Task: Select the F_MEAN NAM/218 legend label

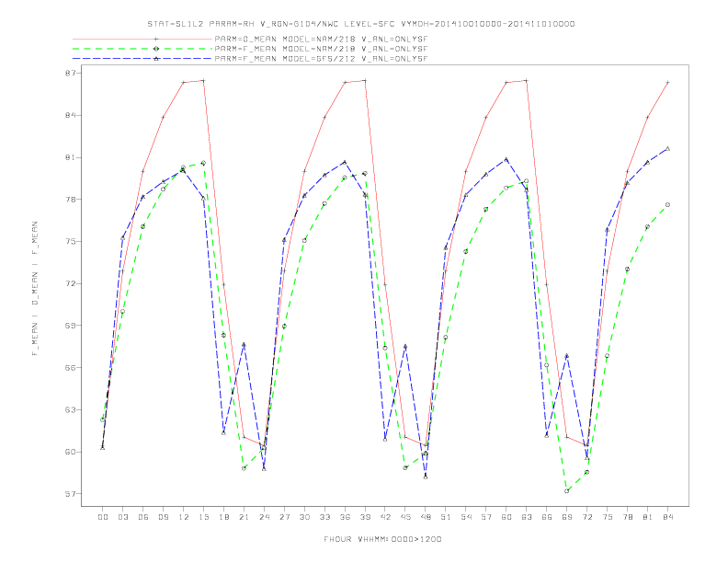Action: pos(321,49)
